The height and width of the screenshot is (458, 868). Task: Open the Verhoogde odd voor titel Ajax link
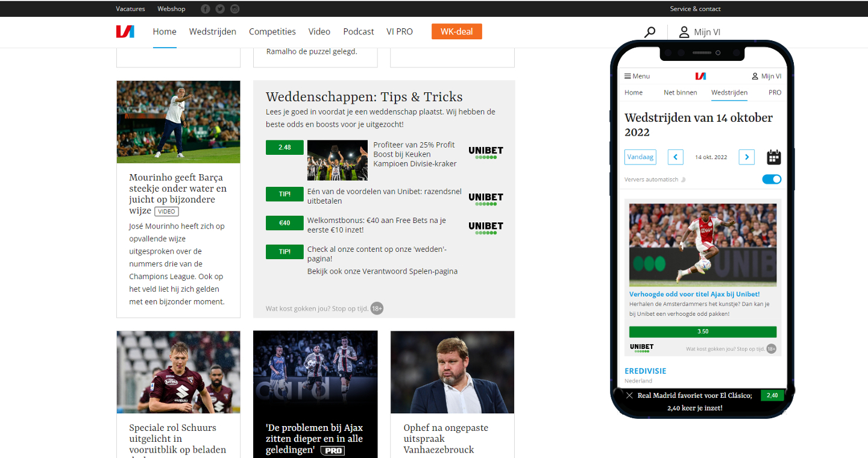click(694, 294)
